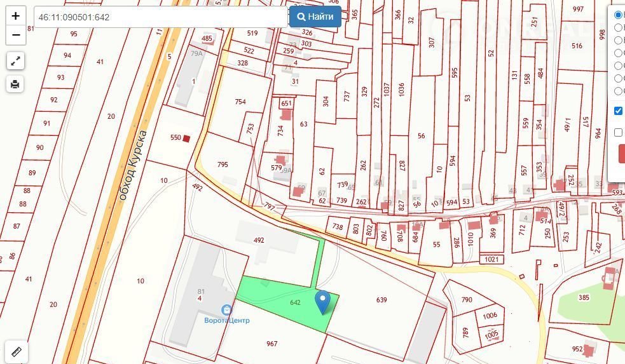Viewport: 625px width, 364px height.
Task: Zoom out with the minus button
Action: (x=15, y=35)
